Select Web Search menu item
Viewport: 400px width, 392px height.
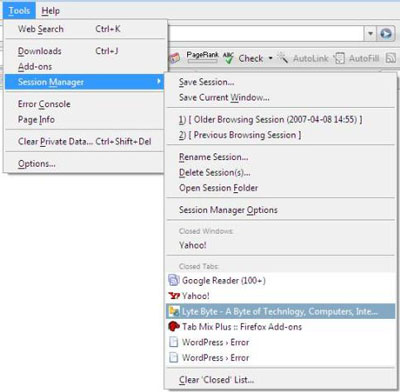pyautogui.click(x=85, y=29)
